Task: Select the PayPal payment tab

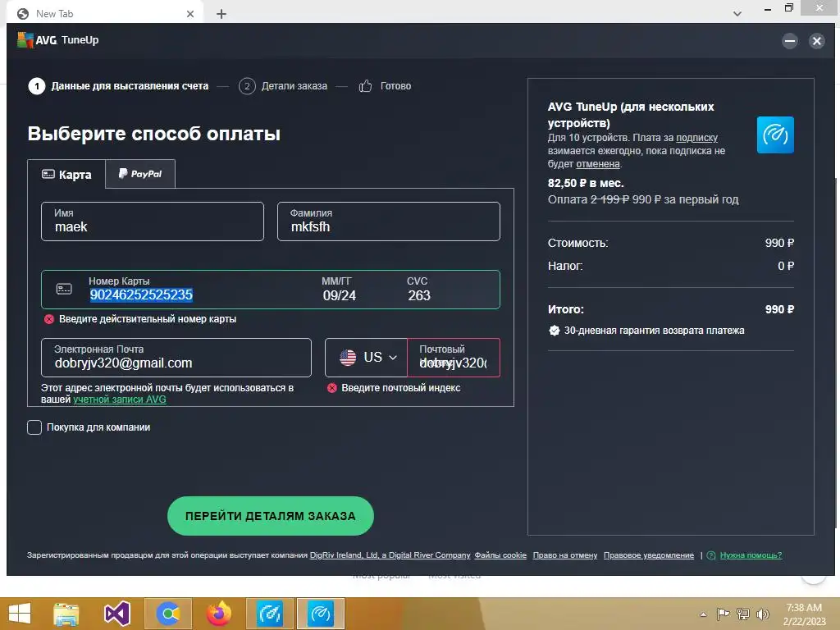Action: click(x=140, y=174)
